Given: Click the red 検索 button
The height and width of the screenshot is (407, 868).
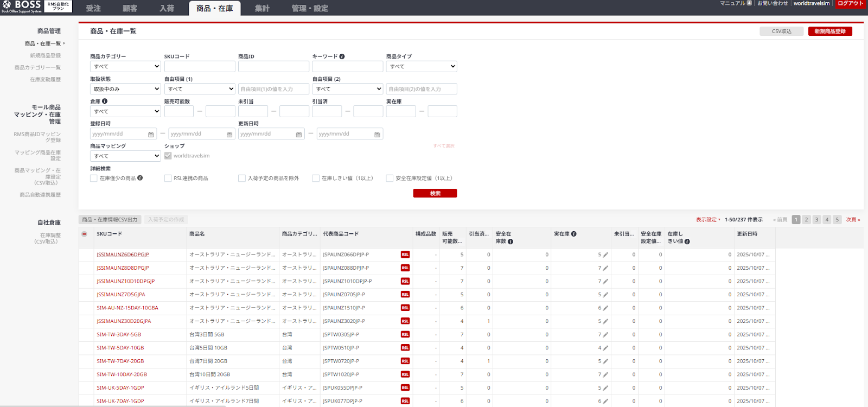Looking at the screenshot, I should point(435,193).
